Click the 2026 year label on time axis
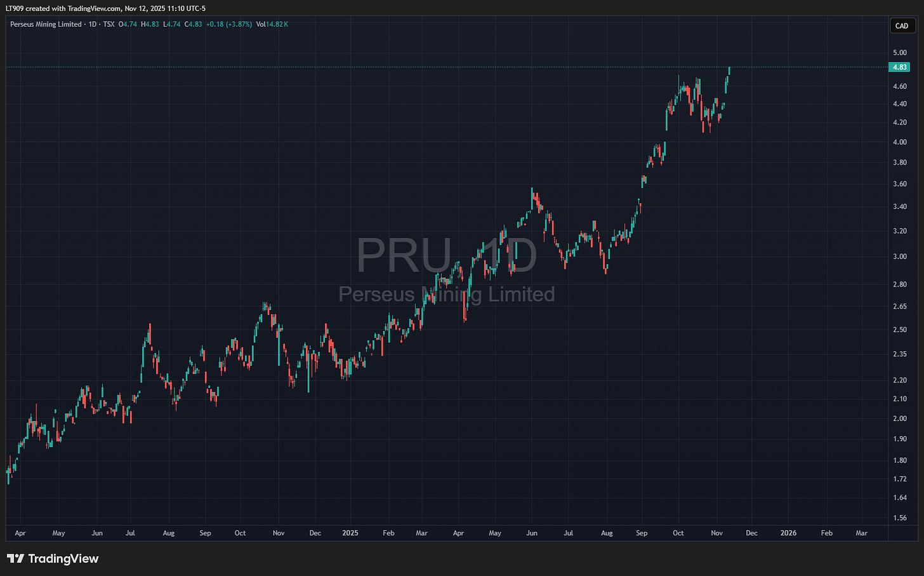 [x=788, y=533]
